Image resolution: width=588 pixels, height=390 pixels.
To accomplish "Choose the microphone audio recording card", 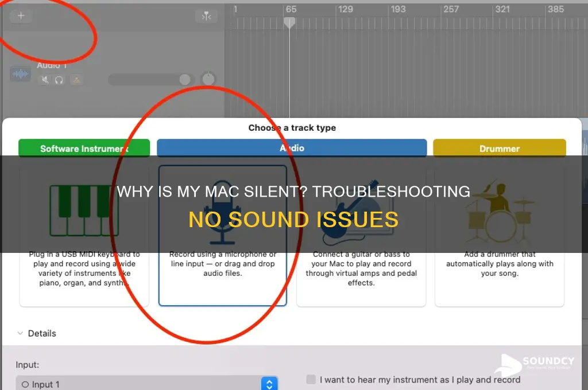I will (x=223, y=236).
